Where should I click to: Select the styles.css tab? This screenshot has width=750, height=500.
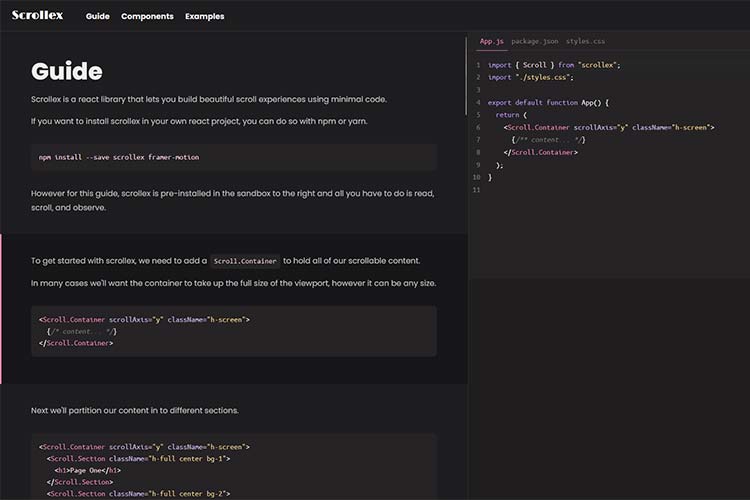[585, 42]
